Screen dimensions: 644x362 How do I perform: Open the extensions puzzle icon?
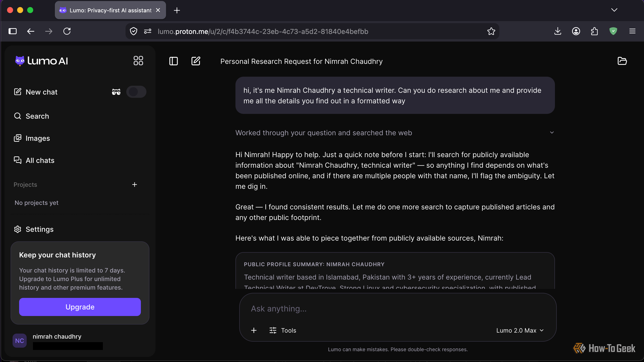pyautogui.click(x=594, y=31)
